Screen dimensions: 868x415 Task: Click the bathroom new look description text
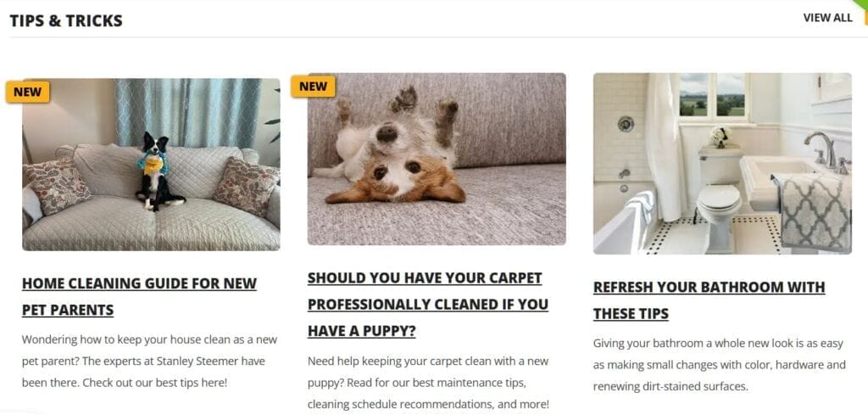[x=719, y=365]
